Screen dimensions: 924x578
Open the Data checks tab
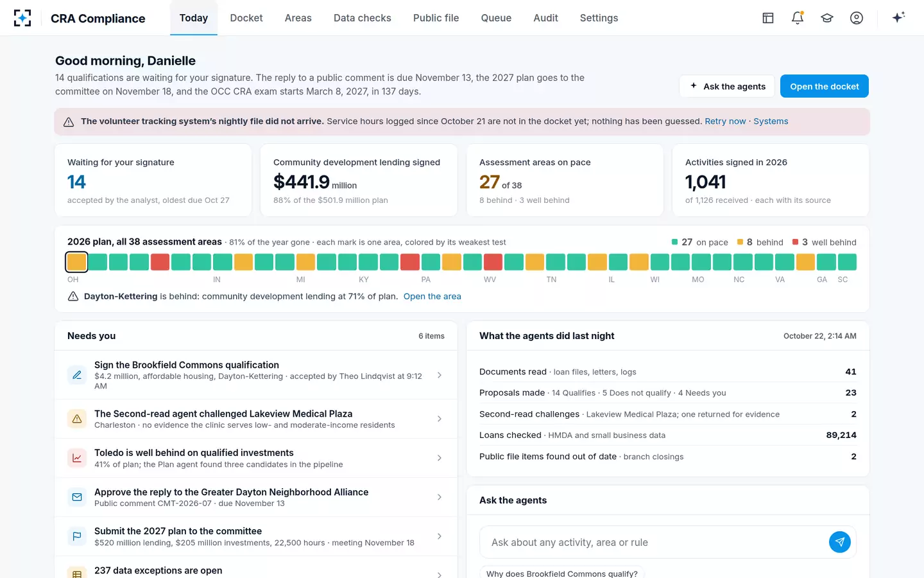pyautogui.click(x=363, y=18)
